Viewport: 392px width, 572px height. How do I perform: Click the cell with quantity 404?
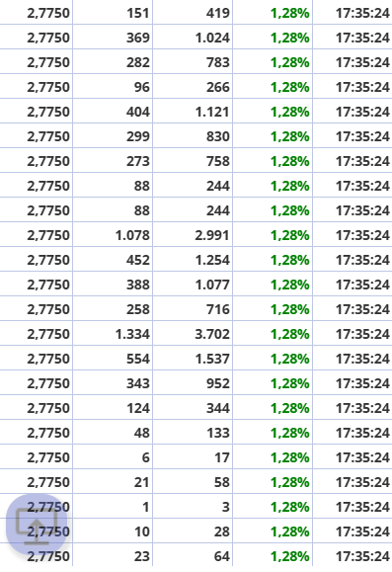[113, 112]
